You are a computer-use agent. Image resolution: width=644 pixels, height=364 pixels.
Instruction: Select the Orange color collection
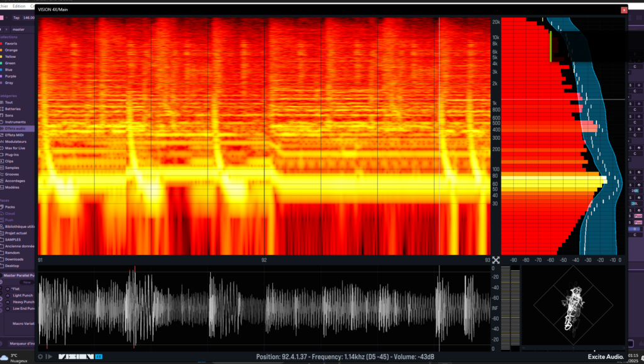coord(11,50)
